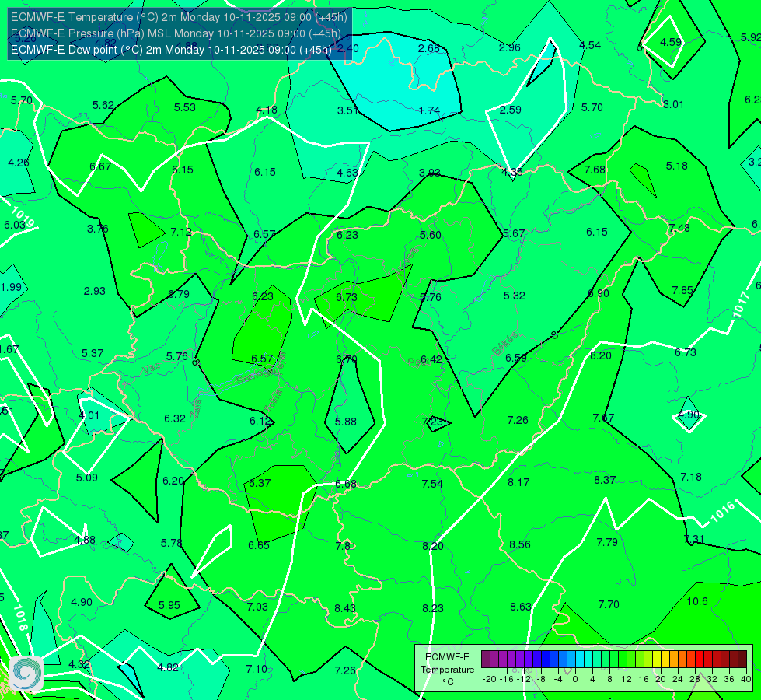Click the 4.32 temperature value
Screen dimensions: 761x700
79,664
